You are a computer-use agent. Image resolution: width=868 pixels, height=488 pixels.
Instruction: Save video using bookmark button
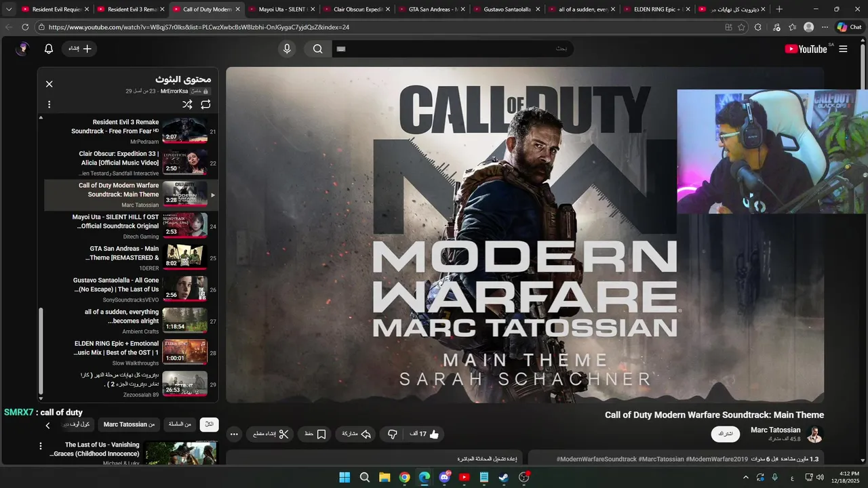(x=315, y=434)
